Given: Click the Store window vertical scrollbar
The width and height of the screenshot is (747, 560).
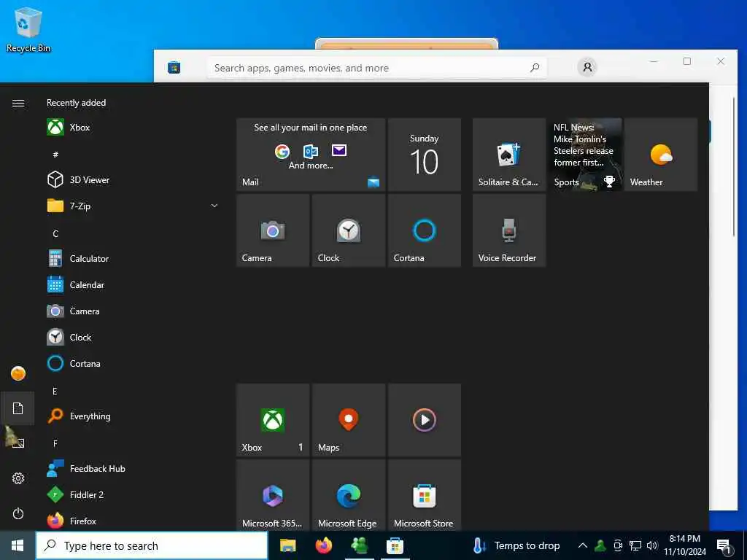Looking at the screenshot, I should point(734,167).
